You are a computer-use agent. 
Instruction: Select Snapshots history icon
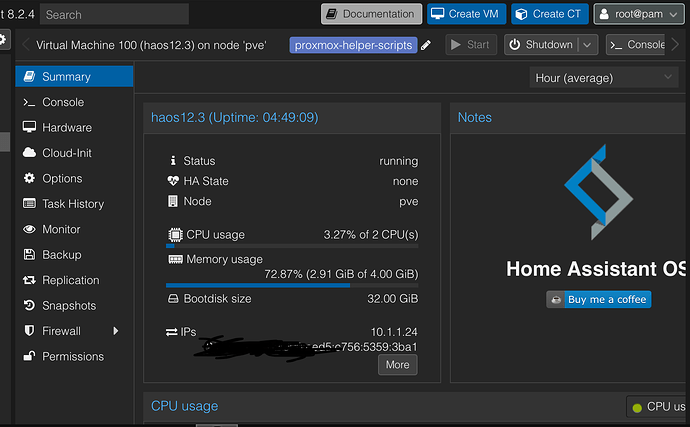29,306
